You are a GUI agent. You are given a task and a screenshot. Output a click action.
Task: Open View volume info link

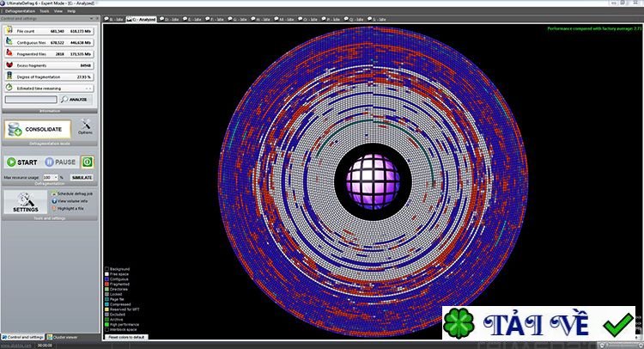tap(72, 201)
